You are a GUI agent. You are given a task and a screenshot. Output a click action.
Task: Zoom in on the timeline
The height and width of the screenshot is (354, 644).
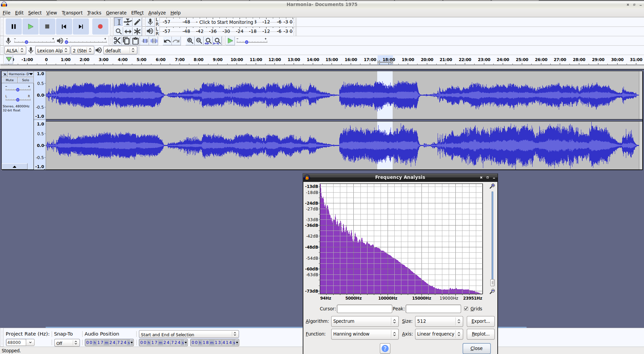click(x=190, y=41)
